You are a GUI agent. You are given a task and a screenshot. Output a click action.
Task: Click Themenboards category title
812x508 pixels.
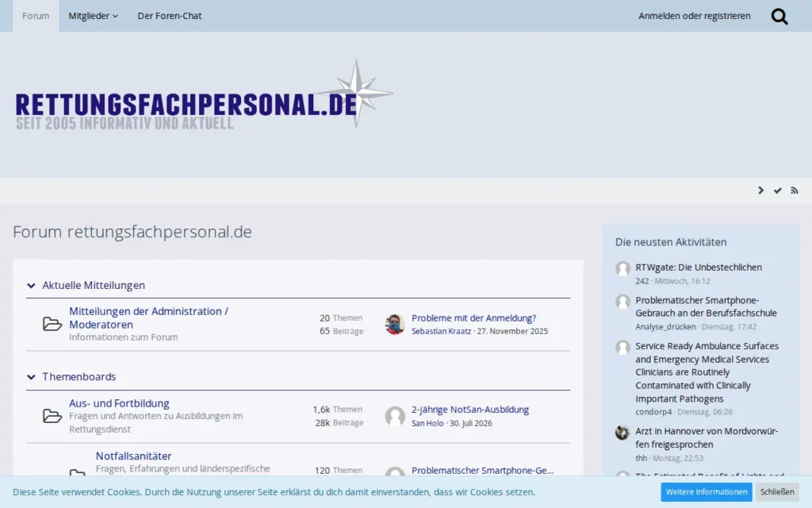pyautogui.click(x=79, y=377)
